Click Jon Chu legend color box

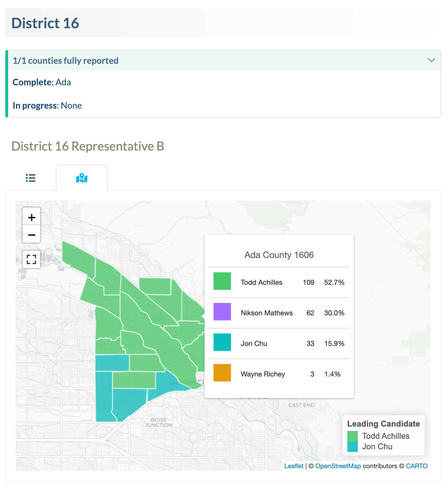pyautogui.click(x=352, y=447)
